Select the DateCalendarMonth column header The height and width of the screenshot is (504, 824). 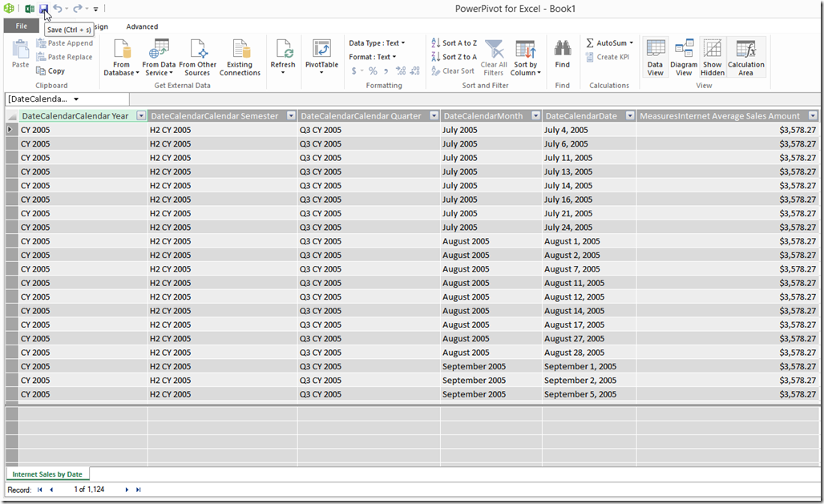[491, 115]
